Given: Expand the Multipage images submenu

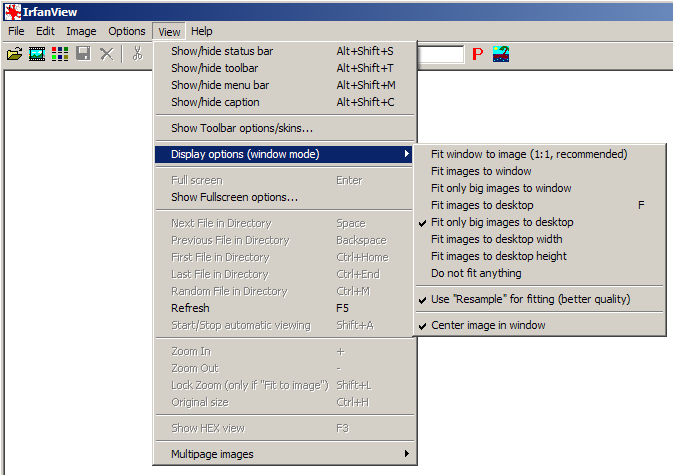Looking at the screenshot, I should [x=284, y=454].
